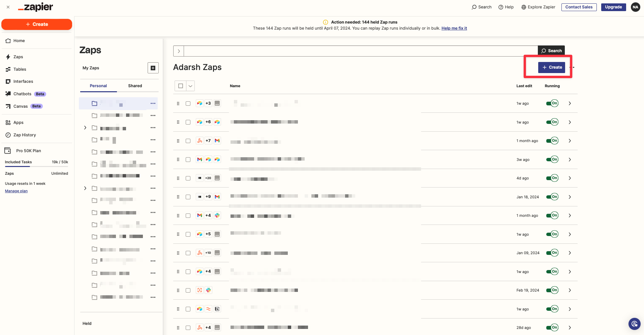Turn off the Zap edited 3w ago
The height and width of the screenshot is (335, 644).
pyautogui.click(x=552, y=159)
